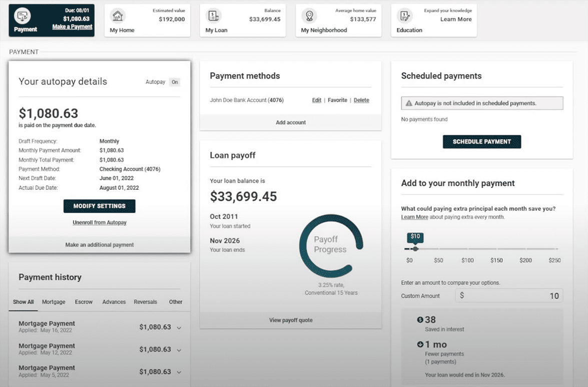Open My Home house icon
The image size is (588, 387).
pyautogui.click(x=118, y=16)
